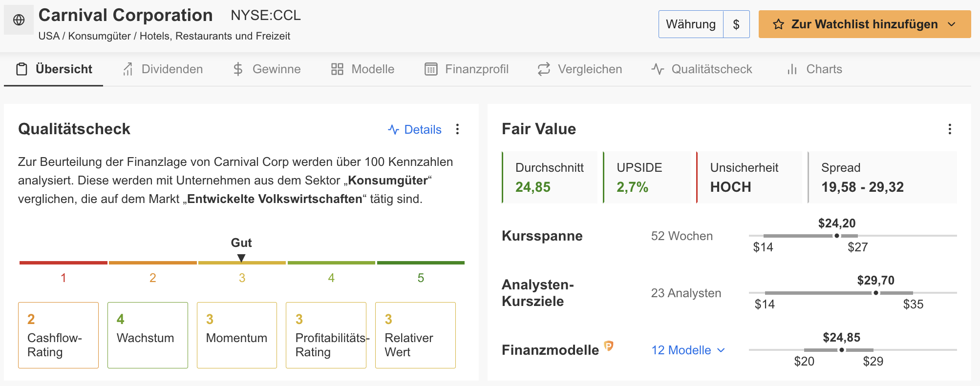Click the 23 Analysten label
Screen dimensions: 980x386
pyautogui.click(x=686, y=293)
